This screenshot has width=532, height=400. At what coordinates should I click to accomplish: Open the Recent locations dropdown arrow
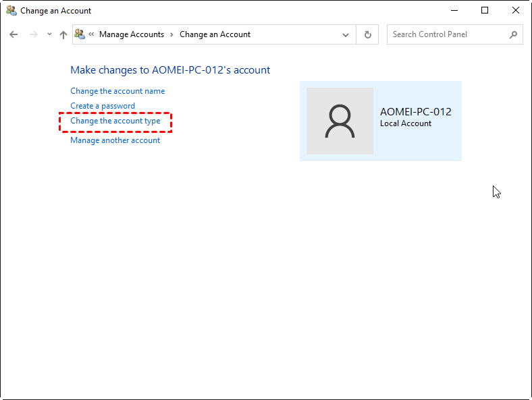49,34
